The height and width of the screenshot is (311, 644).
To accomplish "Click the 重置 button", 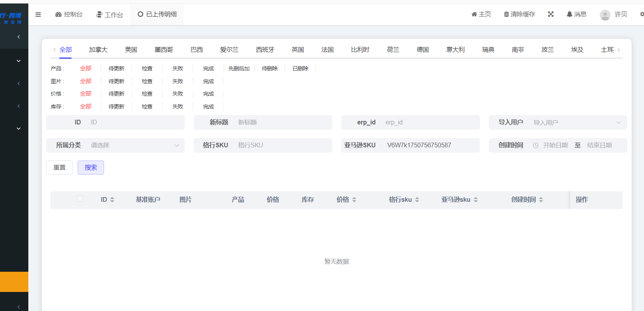I will tap(59, 168).
